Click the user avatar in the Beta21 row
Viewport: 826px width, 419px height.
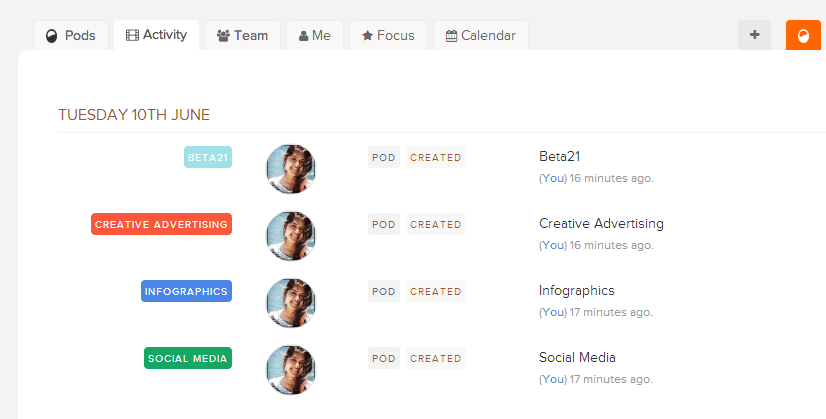[x=291, y=168]
